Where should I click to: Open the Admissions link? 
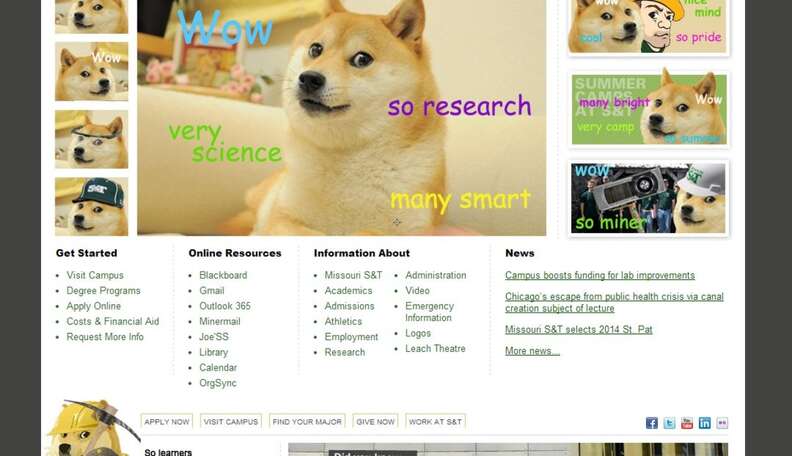coord(349,306)
